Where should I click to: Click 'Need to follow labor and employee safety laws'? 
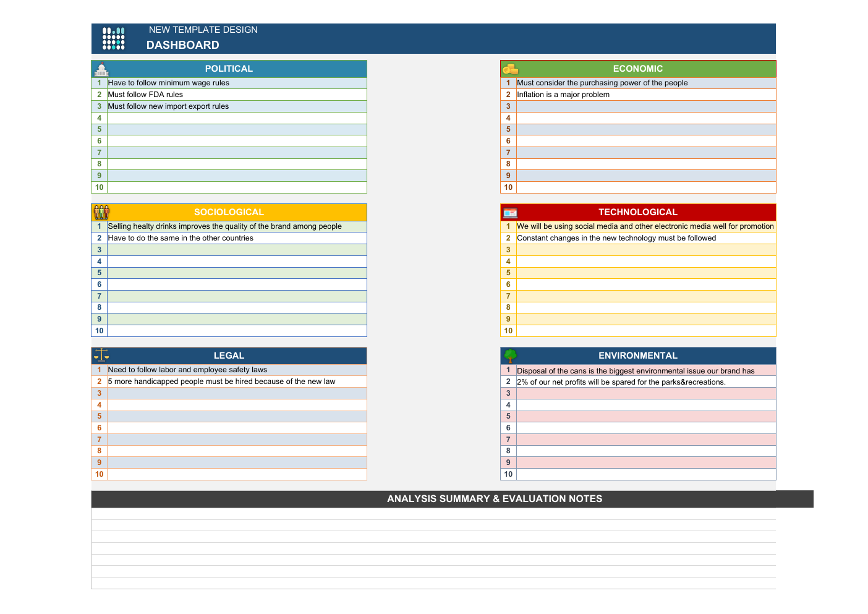point(237,370)
